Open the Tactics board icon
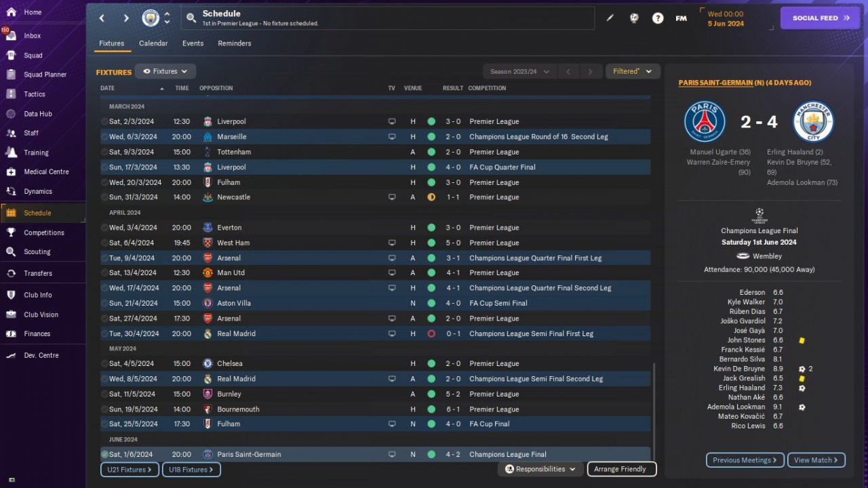 point(11,94)
